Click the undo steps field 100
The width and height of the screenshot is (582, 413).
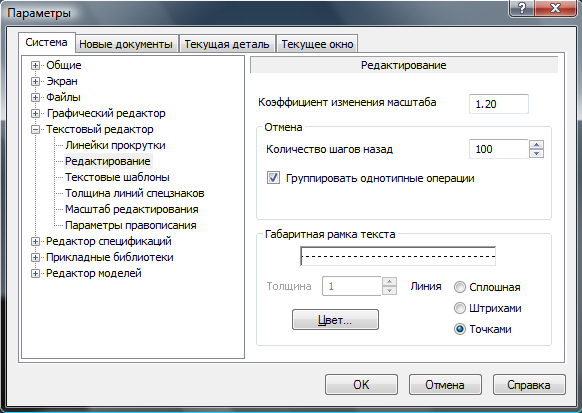pos(498,149)
